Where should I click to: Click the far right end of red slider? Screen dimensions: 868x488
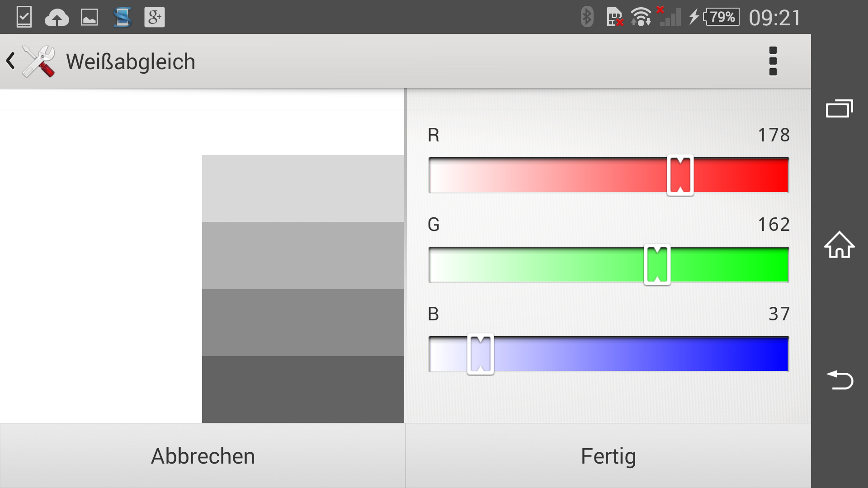pyautogui.click(x=785, y=175)
